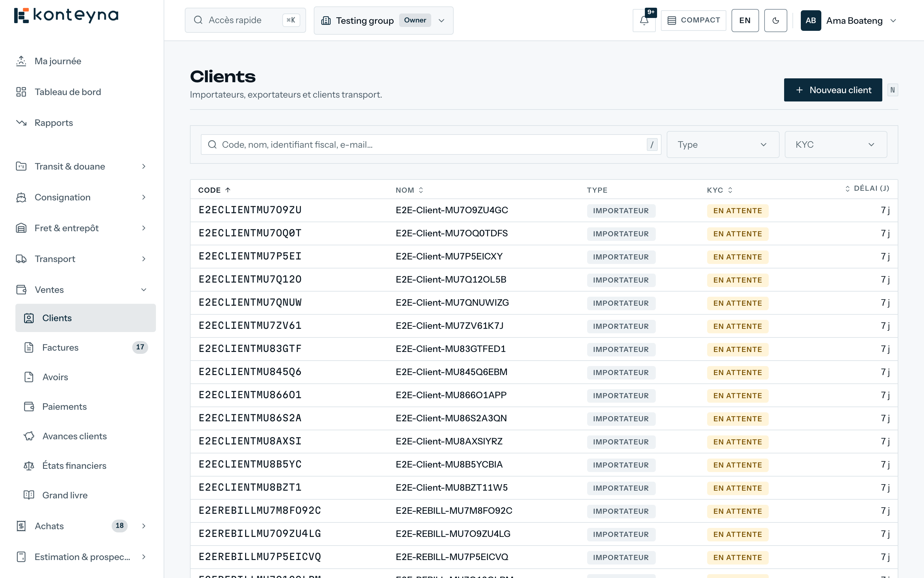Click the building icon in Testing group
Image resolution: width=924 pixels, height=578 pixels.
pyautogui.click(x=326, y=21)
